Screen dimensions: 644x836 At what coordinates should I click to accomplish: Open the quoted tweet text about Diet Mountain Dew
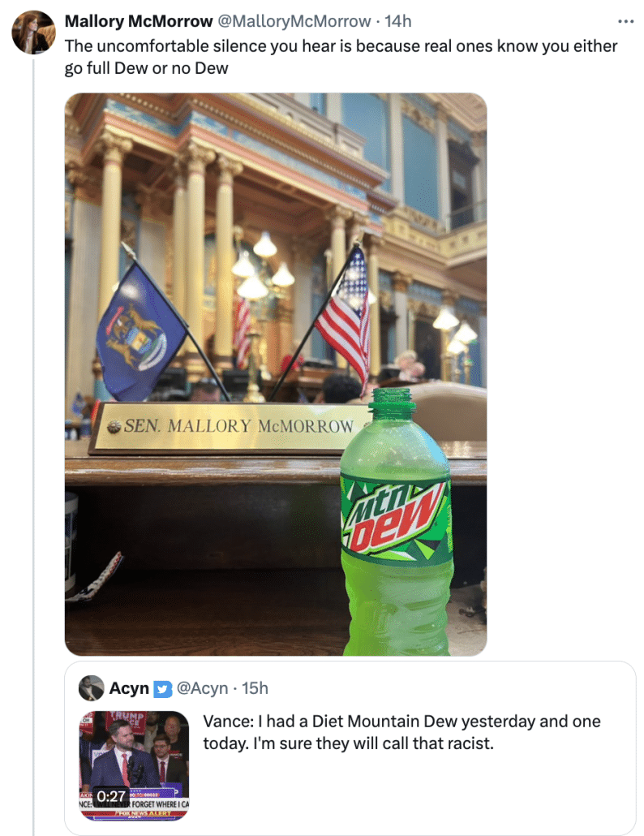pos(401,732)
